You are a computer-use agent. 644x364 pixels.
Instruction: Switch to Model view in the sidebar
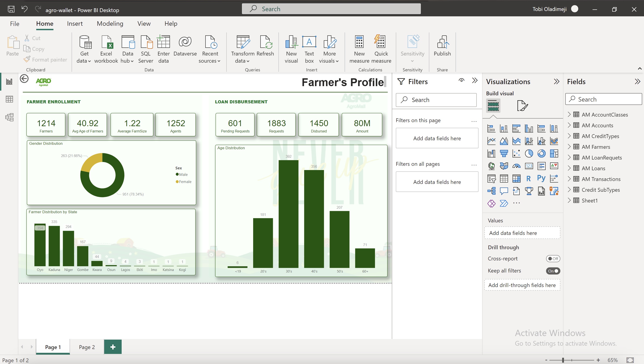coord(9,117)
